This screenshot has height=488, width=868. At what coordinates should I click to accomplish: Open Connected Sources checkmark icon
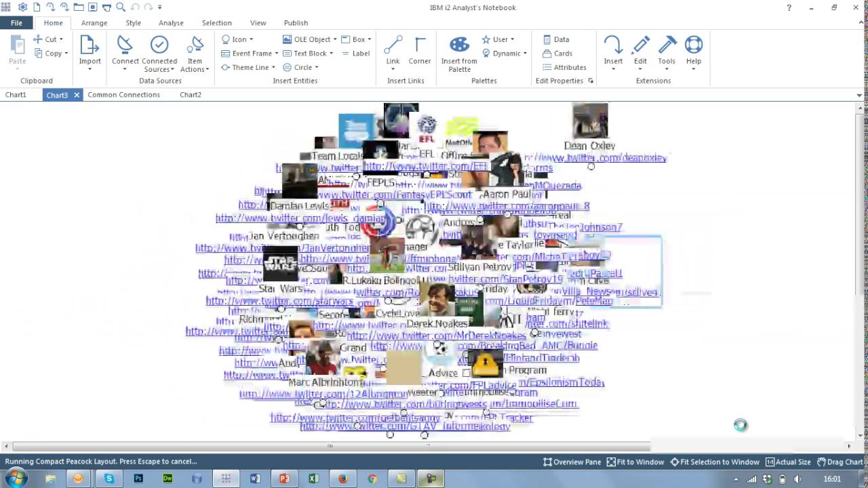pyautogui.click(x=159, y=45)
